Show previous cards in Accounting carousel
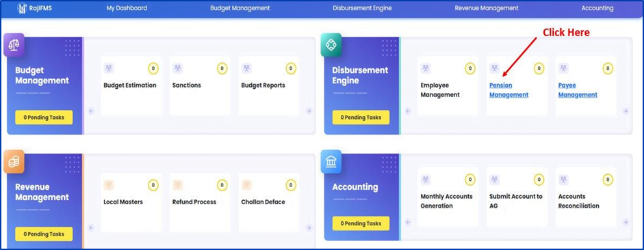The image size is (644, 250). tap(408, 222)
